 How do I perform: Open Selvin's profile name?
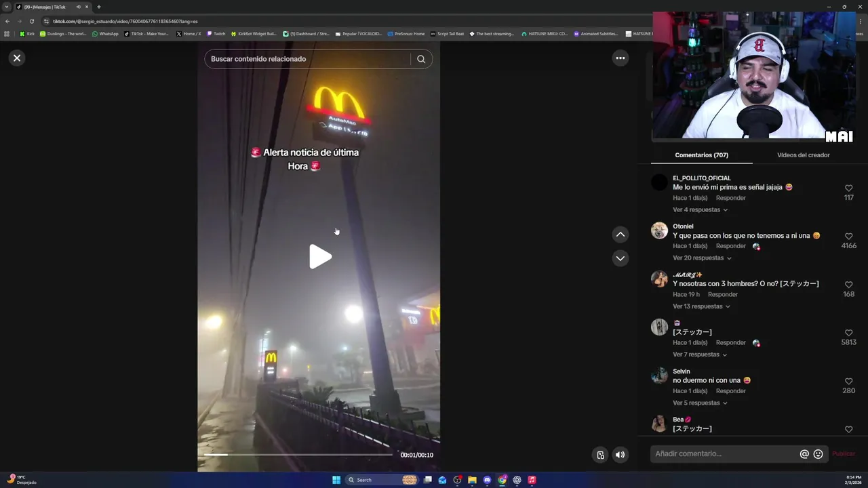pos(681,371)
